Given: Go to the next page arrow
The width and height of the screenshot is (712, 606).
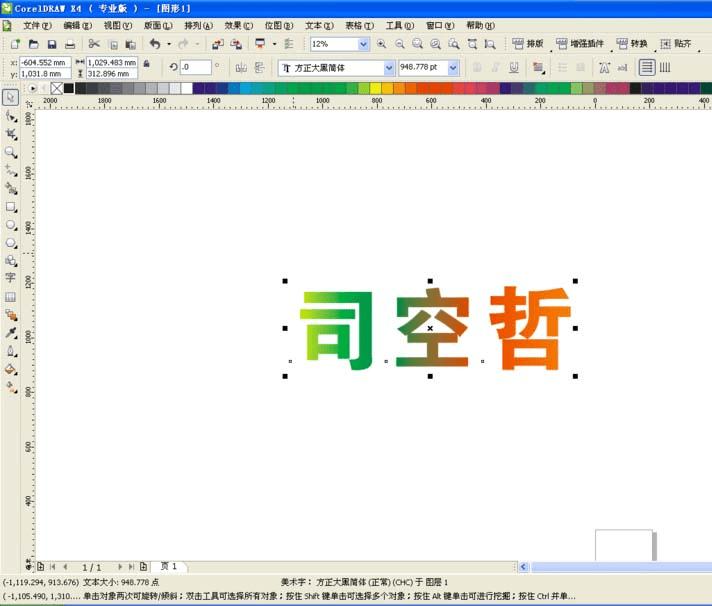Looking at the screenshot, I should pos(120,567).
